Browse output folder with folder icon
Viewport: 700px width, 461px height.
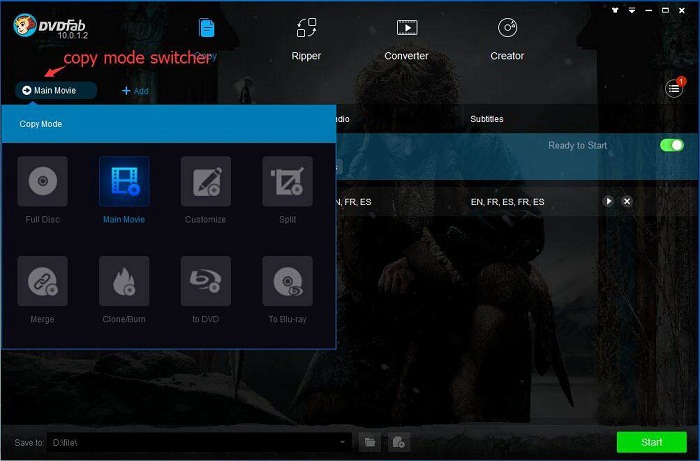(x=370, y=442)
